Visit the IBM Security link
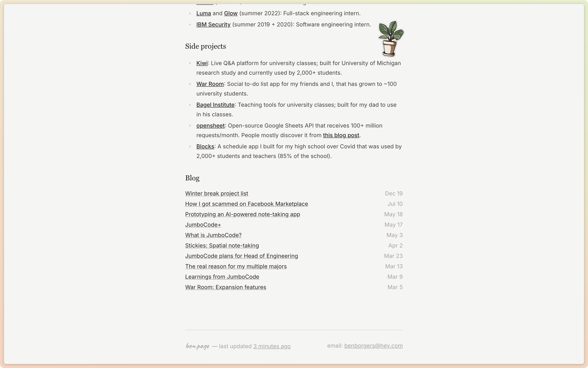This screenshot has width=588, height=368. coord(213,25)
